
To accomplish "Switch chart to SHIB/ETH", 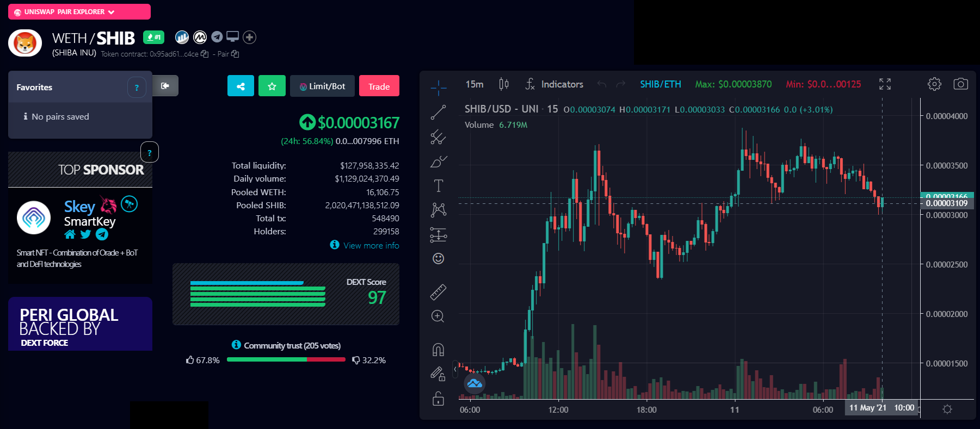I will [660, 84].
